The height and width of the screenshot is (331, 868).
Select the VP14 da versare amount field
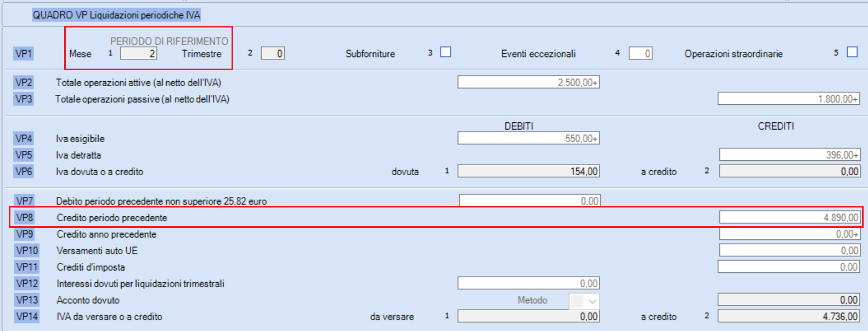pyautogui.click(x=528, y=316)
